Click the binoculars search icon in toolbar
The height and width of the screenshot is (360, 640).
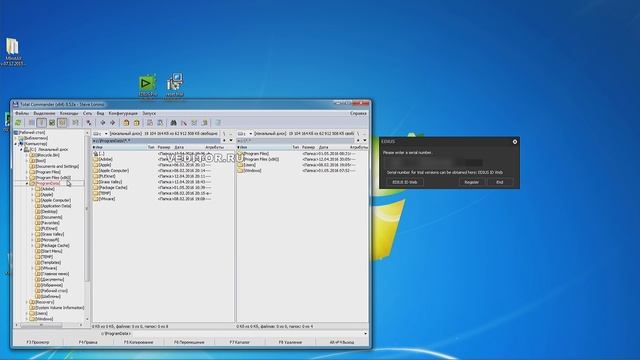[173, 122]
